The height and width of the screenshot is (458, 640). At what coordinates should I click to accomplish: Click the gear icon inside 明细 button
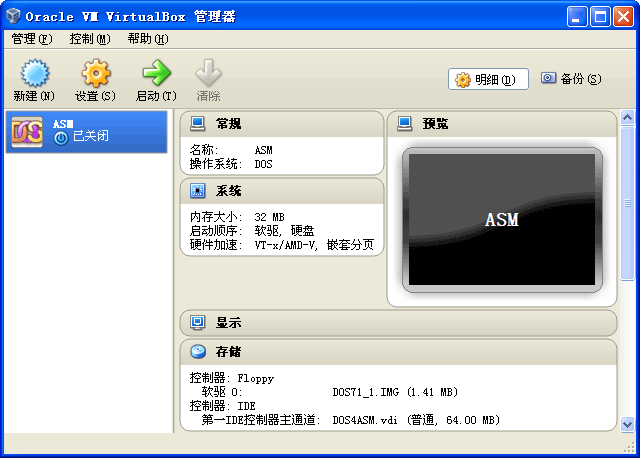click(463, 80)
